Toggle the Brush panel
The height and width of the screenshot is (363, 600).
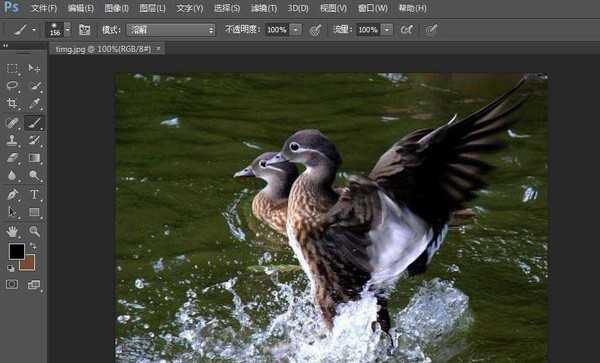85,30
